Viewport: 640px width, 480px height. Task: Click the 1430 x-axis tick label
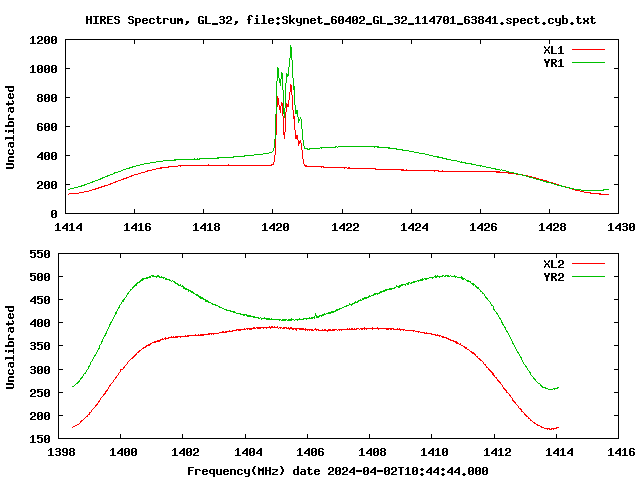(x=621, y=227)
